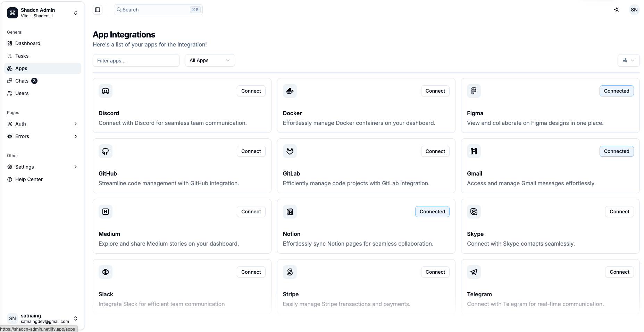The image size is (644, 332).
Task: Open the Shadcn Admin team switcher
Action: 42,13
